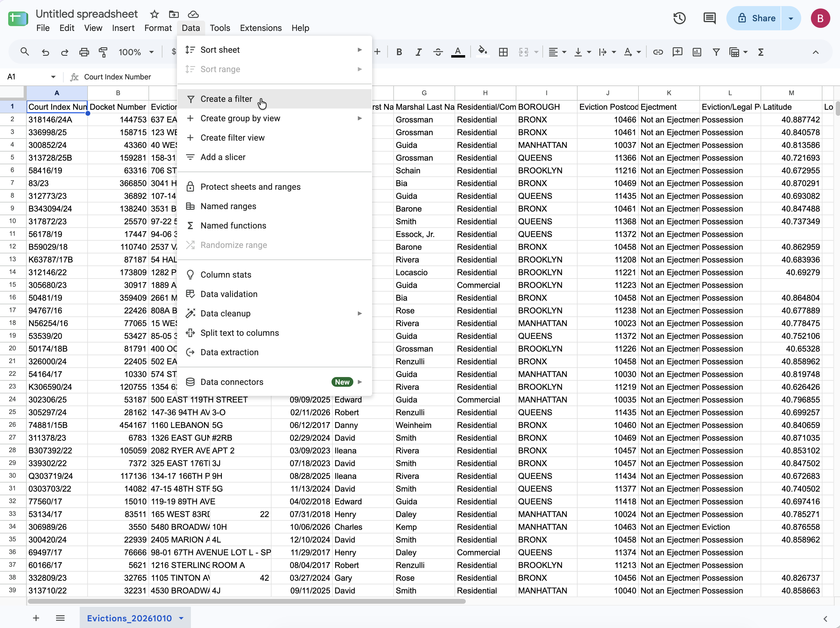Search the menus magnifier icon
Image resolution: width=840 pixels, height=628 pixels.
pyautogui.click(x=25, y=52)
